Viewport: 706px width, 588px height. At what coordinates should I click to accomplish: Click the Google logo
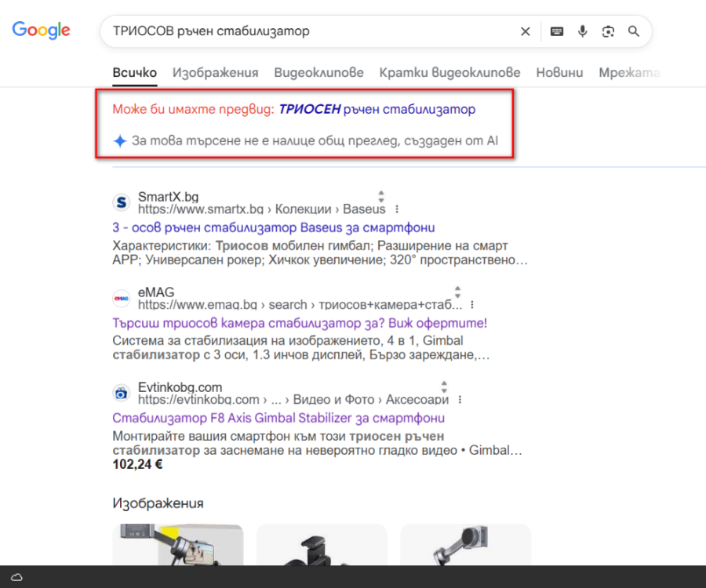[x=41, y=30]
